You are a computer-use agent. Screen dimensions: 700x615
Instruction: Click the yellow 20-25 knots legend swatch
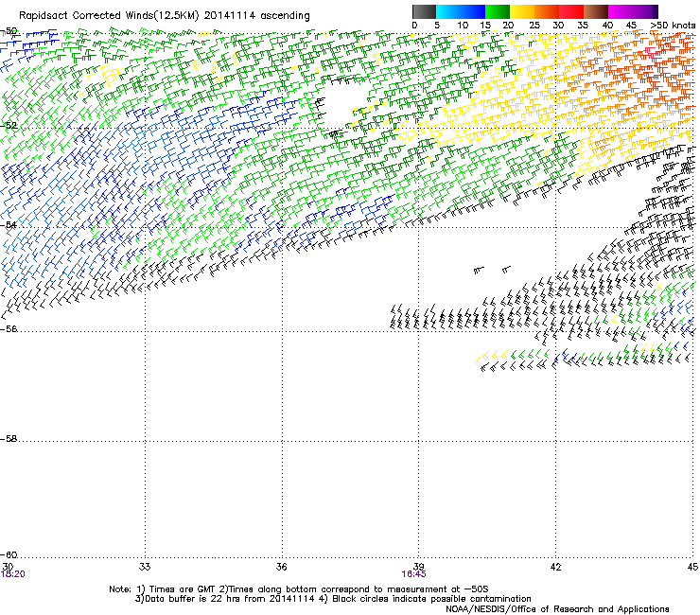point(522,11)
